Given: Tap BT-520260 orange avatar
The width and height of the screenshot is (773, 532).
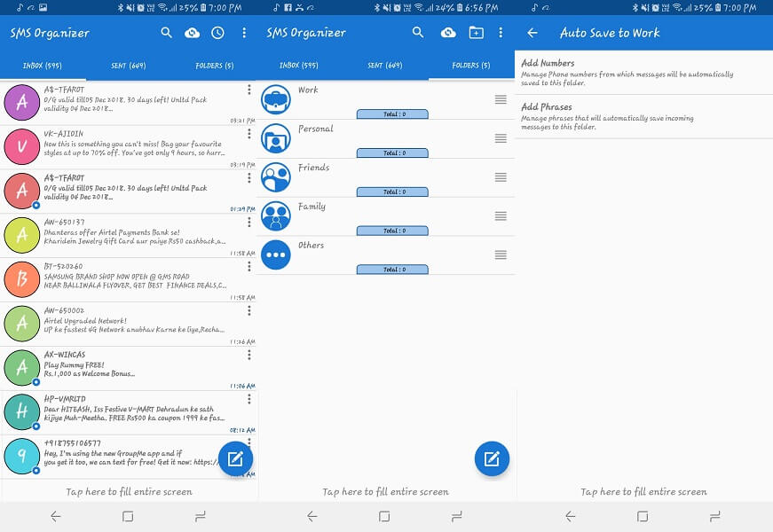Looking at the screenshot, I should (21, 279).
